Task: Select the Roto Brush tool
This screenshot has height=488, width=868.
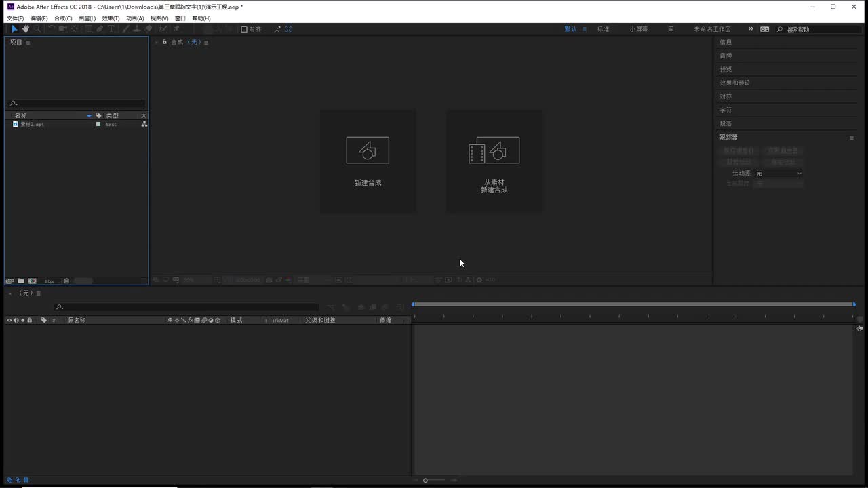Action: [163, 29]
